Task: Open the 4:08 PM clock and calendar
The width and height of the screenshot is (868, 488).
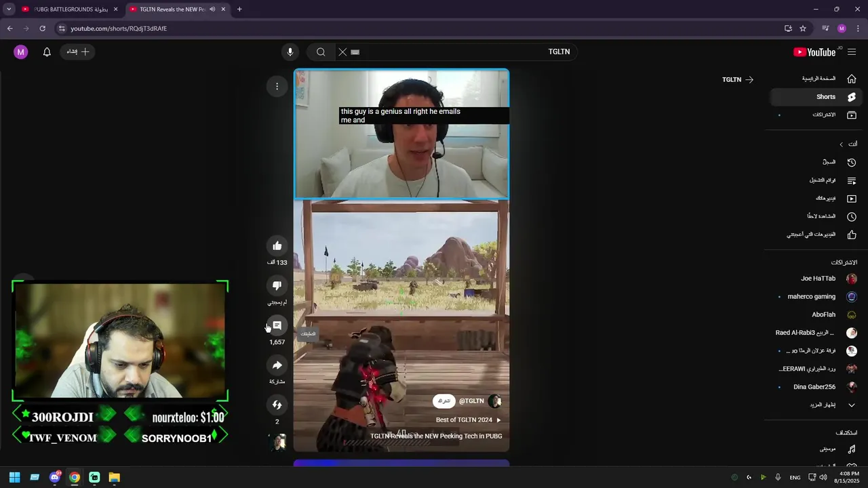Action: [x=846, y=477]
